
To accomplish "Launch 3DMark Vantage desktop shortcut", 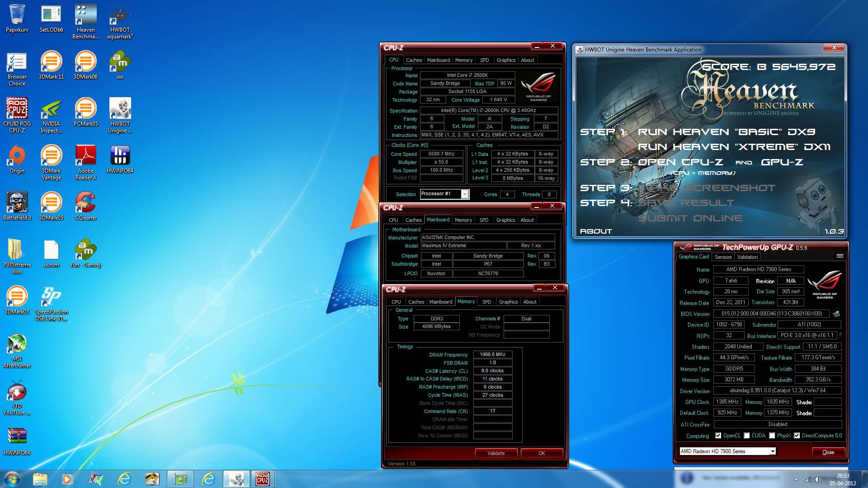I will [51, 163].
